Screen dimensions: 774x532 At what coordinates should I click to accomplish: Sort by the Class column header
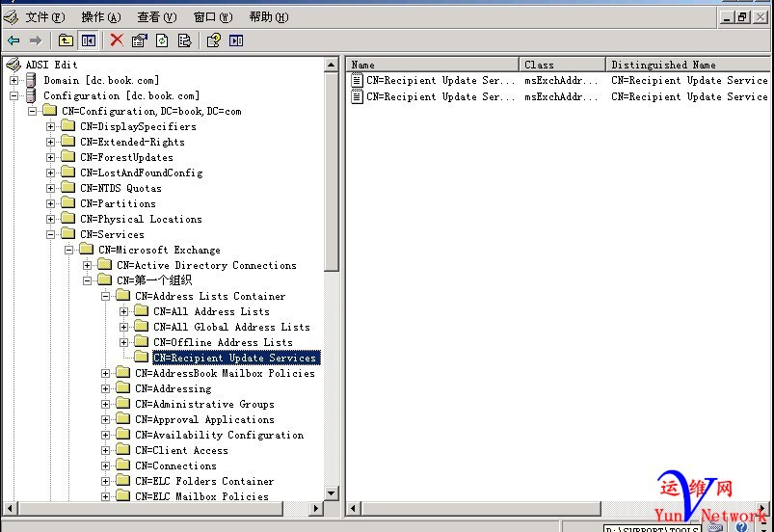(x=561, y=65)
